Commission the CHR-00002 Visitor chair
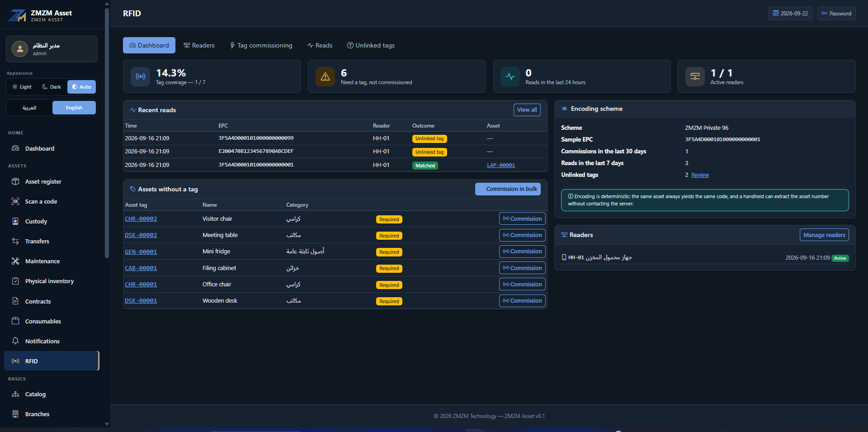Image resolution: width=868 pixels, height=432 pixels. (522, 219)
